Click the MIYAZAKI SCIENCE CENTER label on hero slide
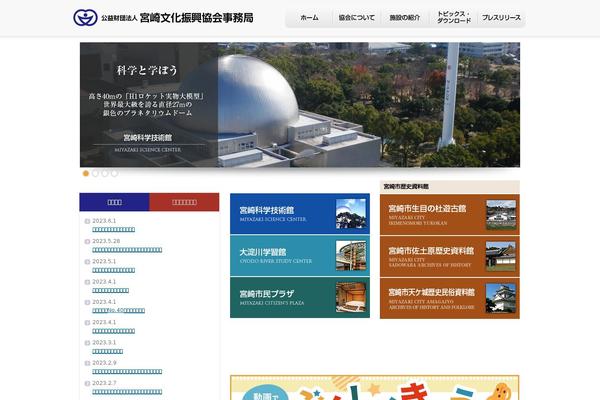The image size is (600, 400). 148,150
